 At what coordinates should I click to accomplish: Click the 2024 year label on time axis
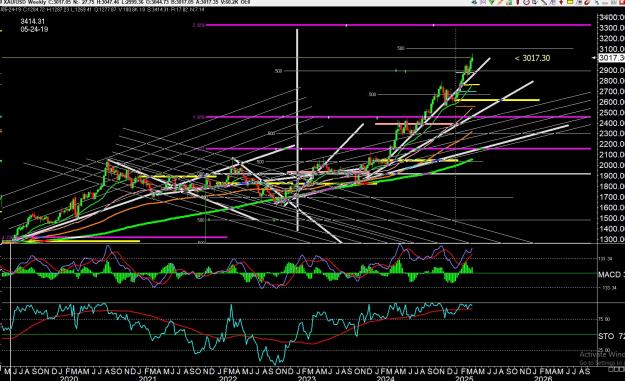point(385,378)
